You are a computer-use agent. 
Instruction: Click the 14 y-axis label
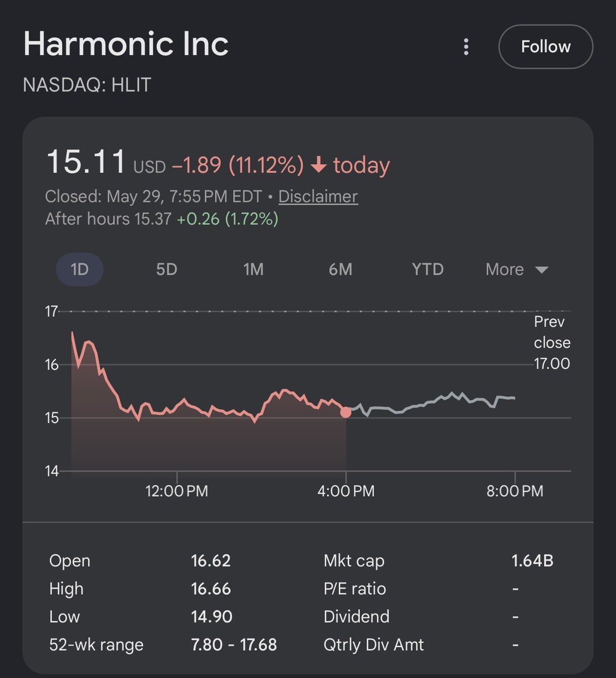[x=51, y=471]
